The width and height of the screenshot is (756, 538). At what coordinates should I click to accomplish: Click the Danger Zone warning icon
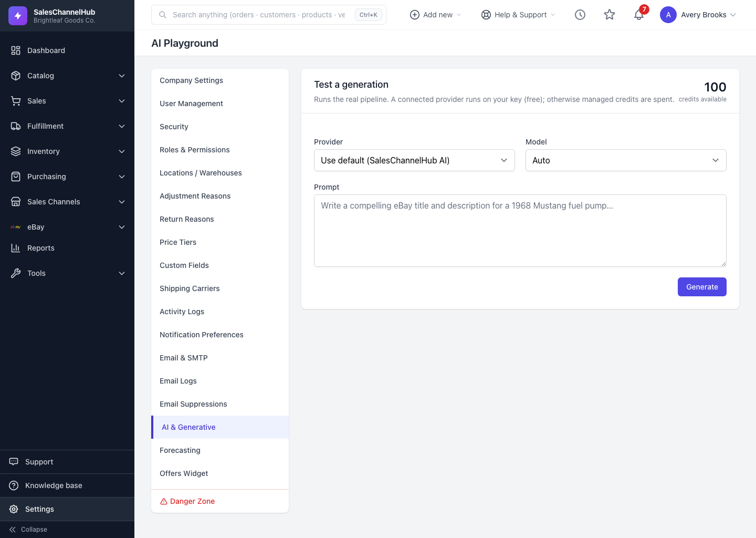coord(164,501)
